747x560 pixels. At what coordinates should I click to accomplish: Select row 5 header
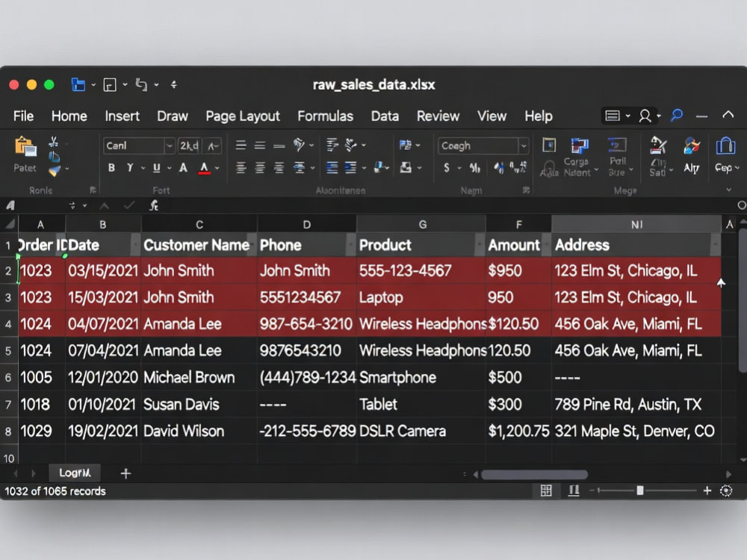8,351
